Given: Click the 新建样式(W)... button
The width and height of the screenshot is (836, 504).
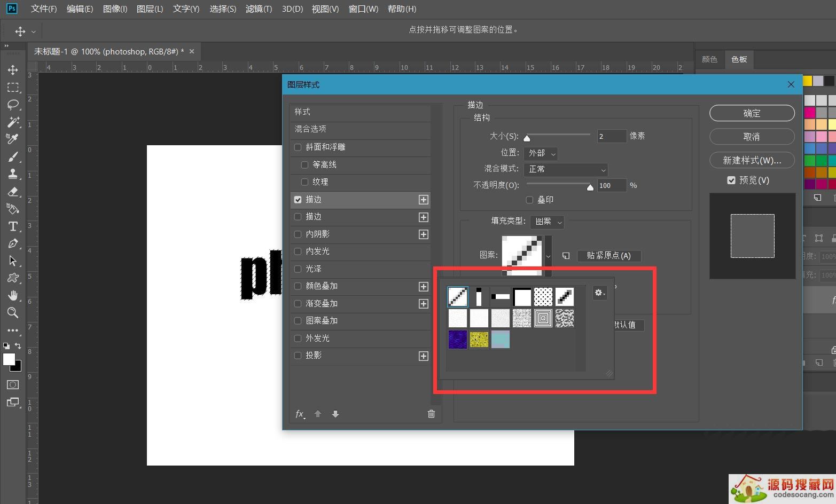Looking at the screenshot, I should (x=752, y=160).
